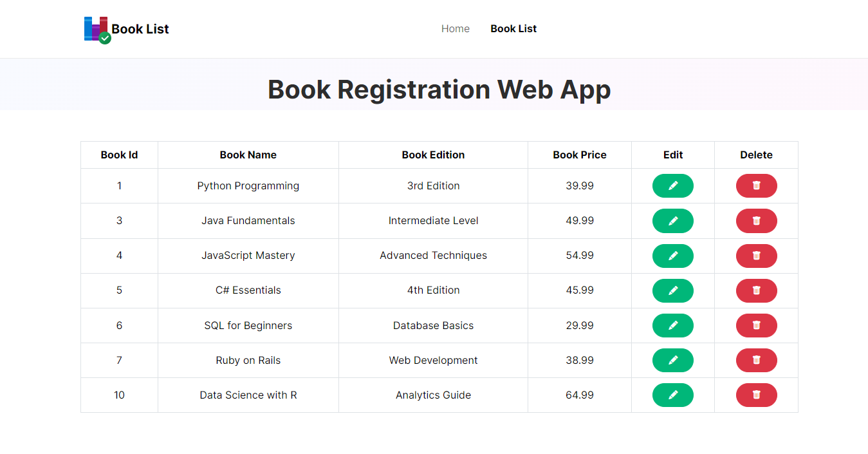Click the Book Registration Web App title
The height and width of the screenshot is (454, 868).
point(439,90)
